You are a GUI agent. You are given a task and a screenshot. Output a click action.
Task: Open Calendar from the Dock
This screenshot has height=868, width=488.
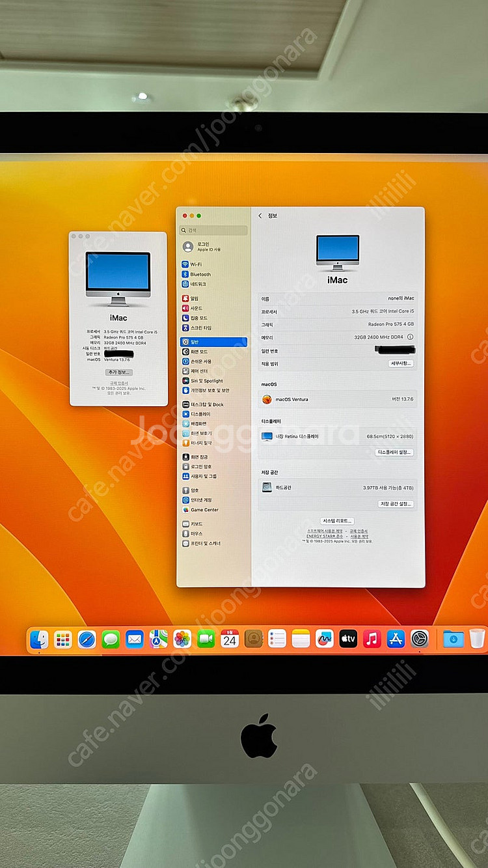coord(230,639)
